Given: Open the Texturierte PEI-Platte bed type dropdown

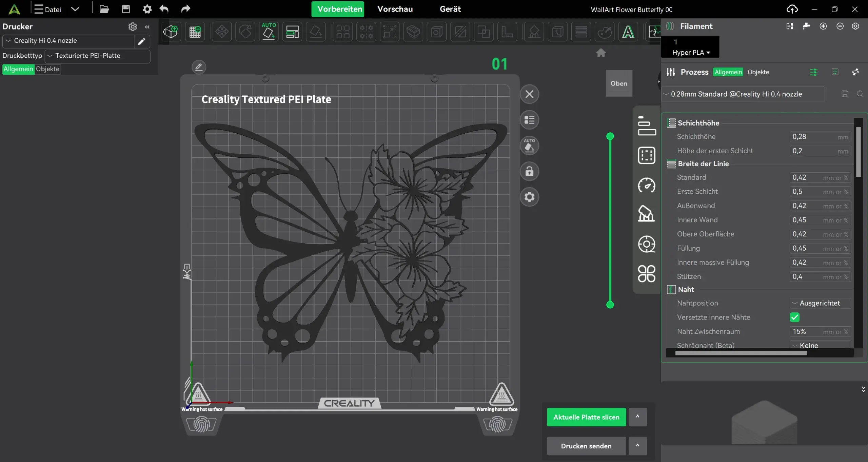Looking at the screenshot, I should tap(98, 56).
